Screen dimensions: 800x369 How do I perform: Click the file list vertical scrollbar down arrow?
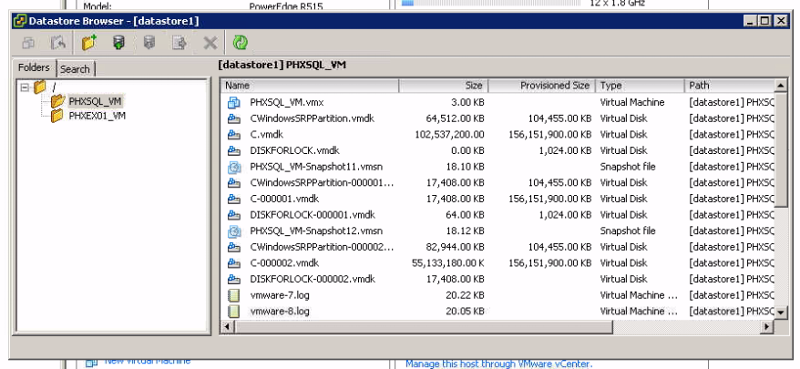(781, 312)
